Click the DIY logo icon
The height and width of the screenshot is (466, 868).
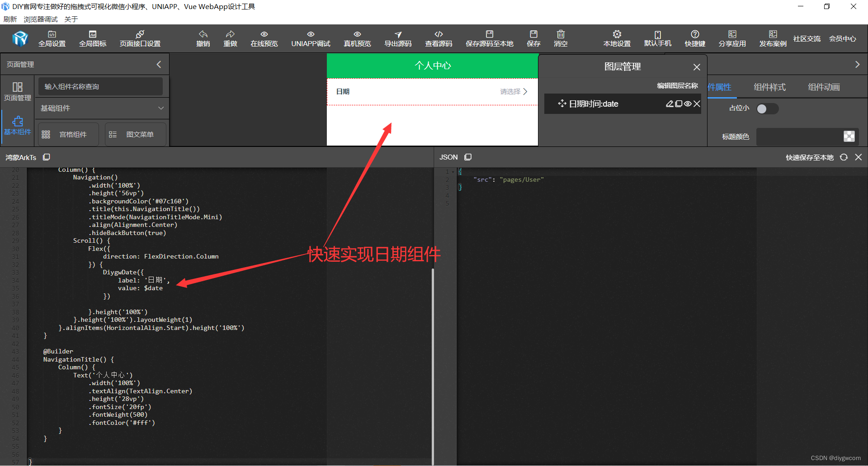click(x=20, y=39)
